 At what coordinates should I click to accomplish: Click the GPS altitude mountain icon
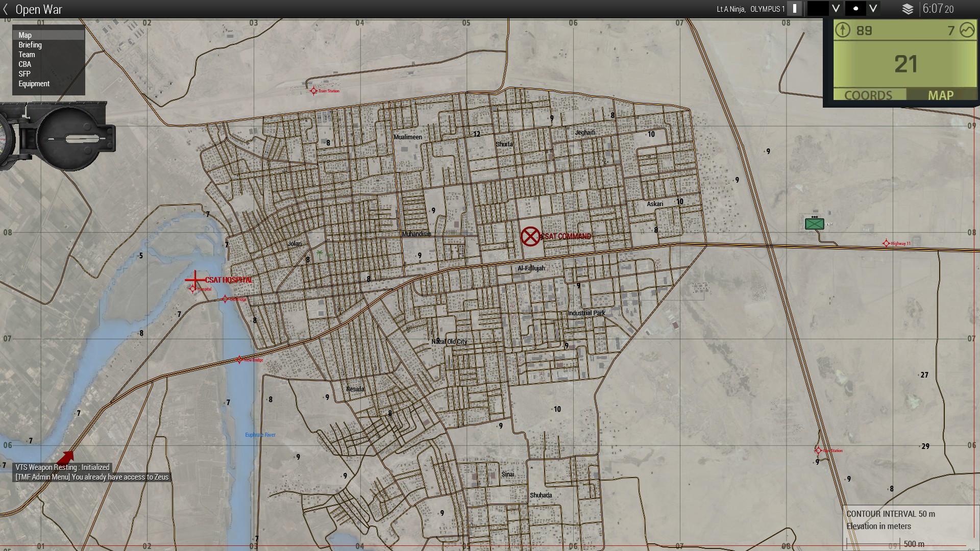pyautogui.click(x=967, y=30)
